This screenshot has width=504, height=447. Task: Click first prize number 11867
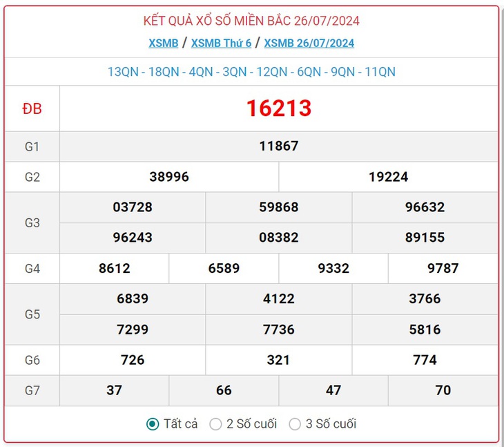279,146
